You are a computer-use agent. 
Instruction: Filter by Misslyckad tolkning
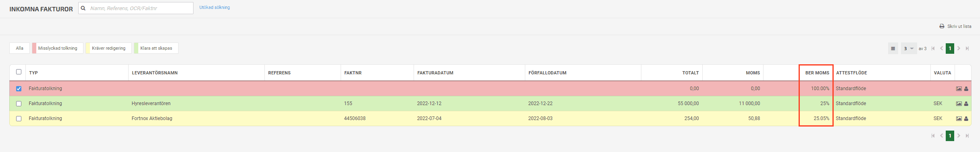[x=58, y=48]
